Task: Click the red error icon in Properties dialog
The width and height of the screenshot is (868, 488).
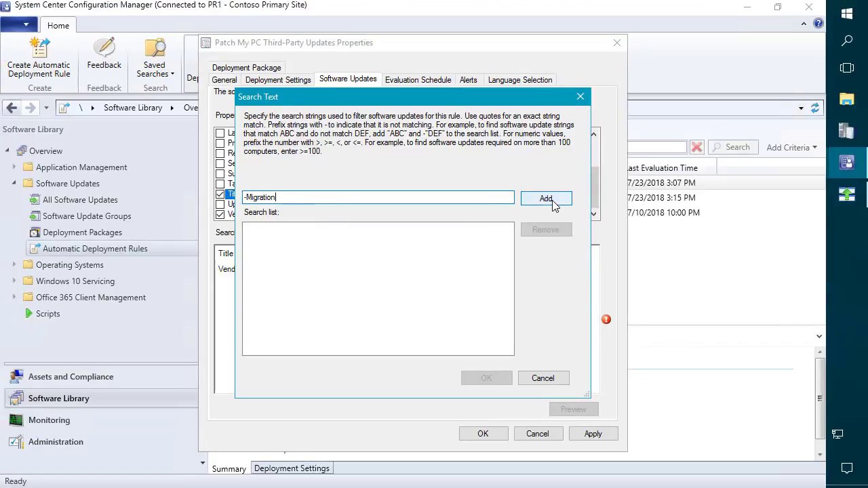Action: click(606, 319)
